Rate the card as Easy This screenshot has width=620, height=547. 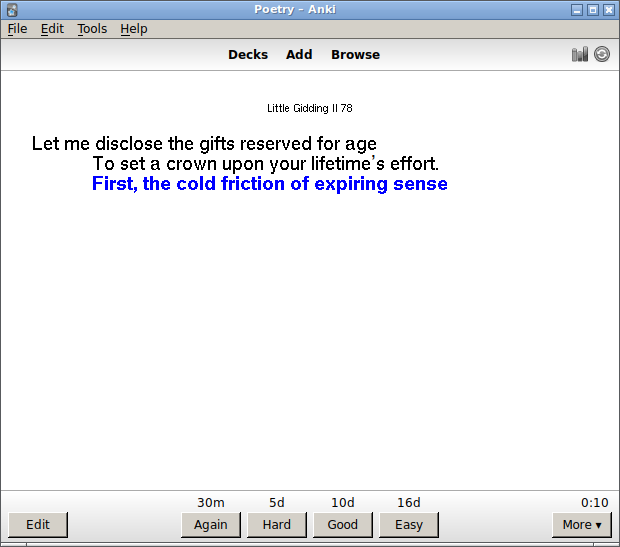[409, 524]
